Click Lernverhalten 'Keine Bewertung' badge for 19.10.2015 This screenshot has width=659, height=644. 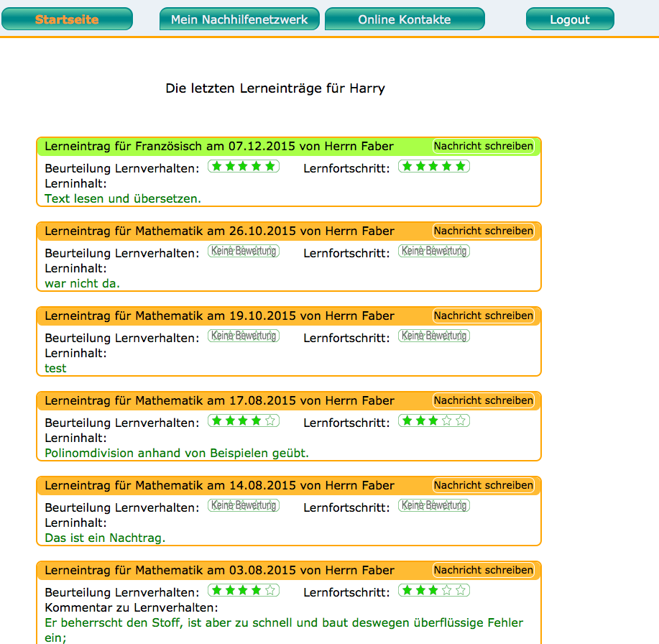244,336
